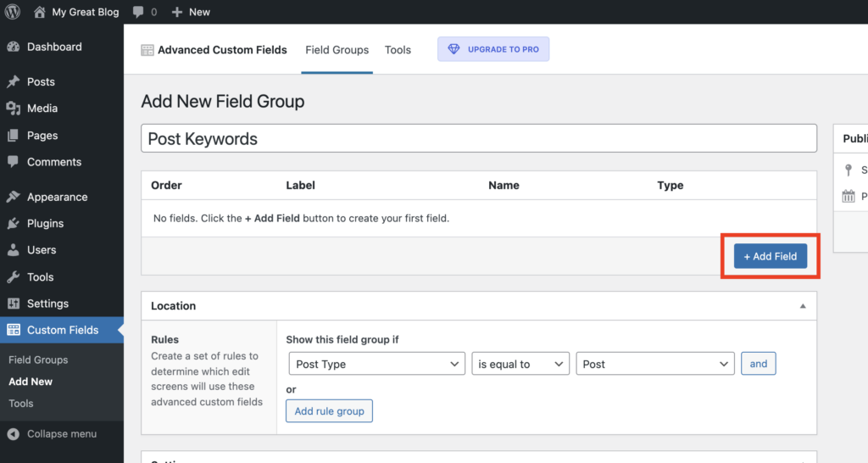Screen dimensions: 868x463
Task: Click the 'and' rule button
Action: click(759, 364)
